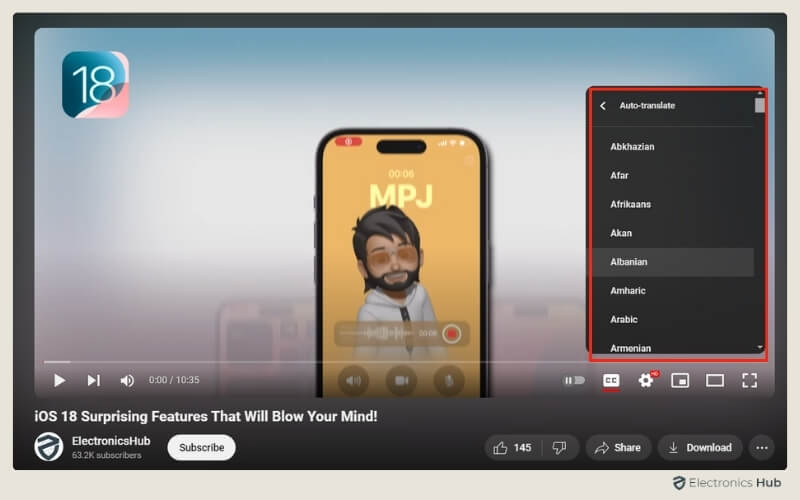
Task: Go back from Auto-translate menu
Action: [x=603, y=106]
